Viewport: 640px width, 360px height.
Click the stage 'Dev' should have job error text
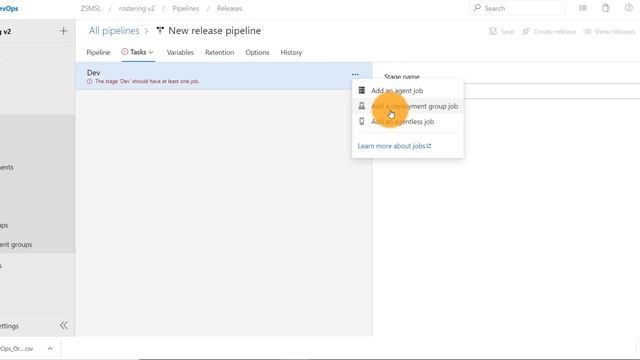pyautogui.click(x=147, y=81)
